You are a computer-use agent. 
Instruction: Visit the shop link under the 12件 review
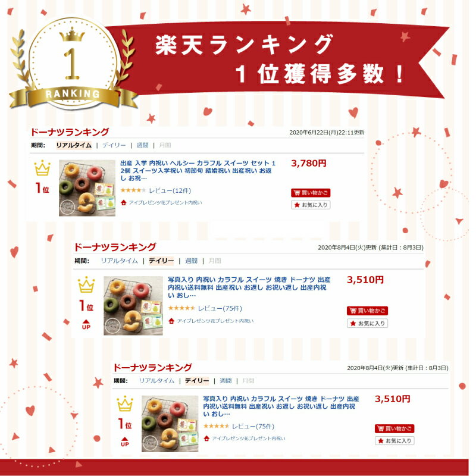pos(165,202)
